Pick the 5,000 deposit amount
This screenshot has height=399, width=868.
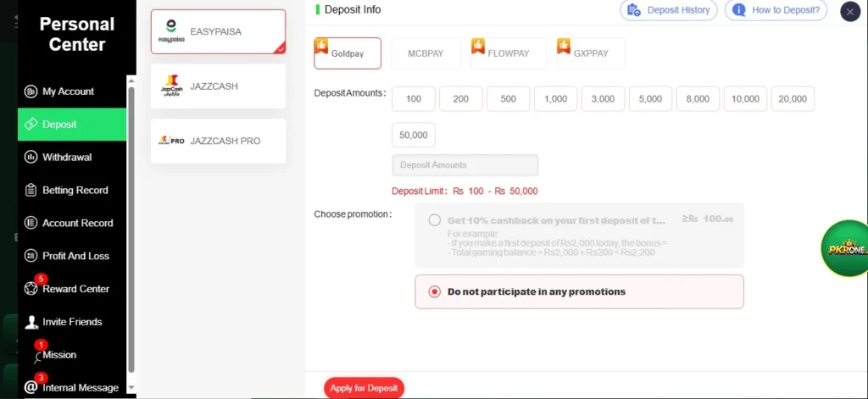pyautogui.click(x=650, y=99)
